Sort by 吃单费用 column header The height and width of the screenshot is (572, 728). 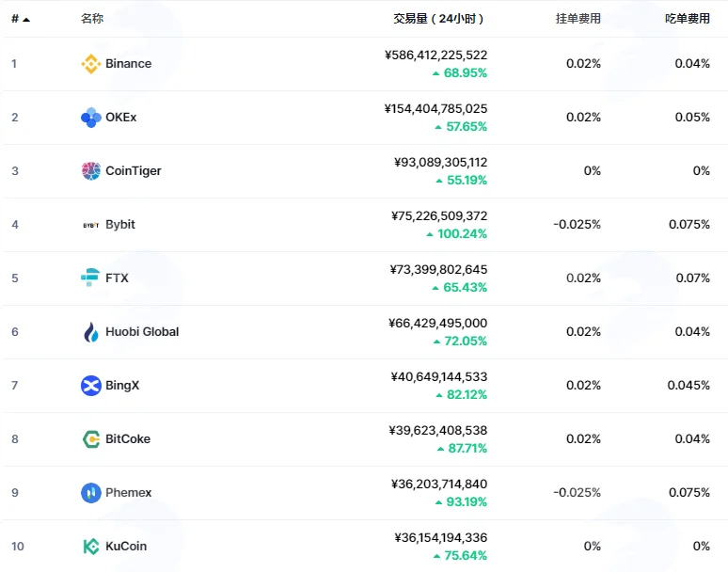point(688,19)
